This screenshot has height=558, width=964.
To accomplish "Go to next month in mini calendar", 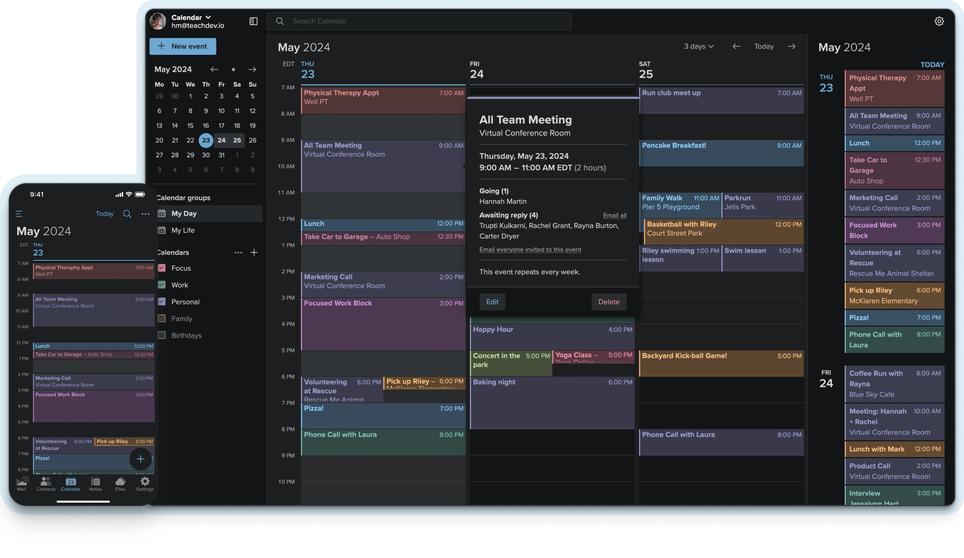I will click(252, 69).
